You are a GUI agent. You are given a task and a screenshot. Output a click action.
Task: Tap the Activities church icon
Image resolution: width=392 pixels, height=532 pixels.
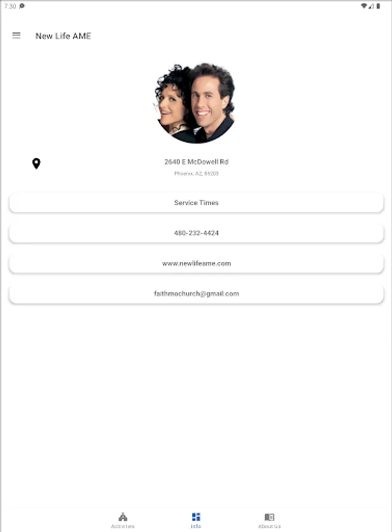click(x=123, y=517)
